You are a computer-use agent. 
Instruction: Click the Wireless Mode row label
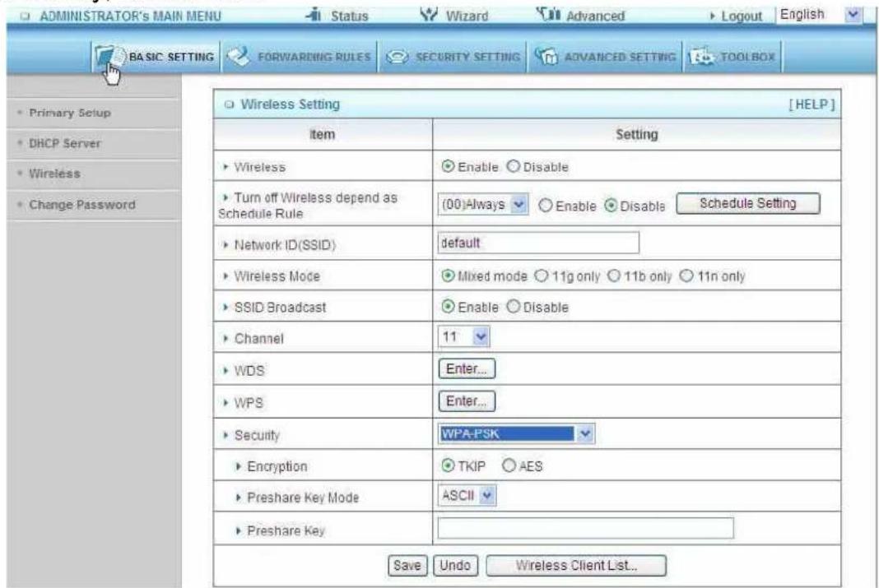pyautogui.click(x=277, y=276)
